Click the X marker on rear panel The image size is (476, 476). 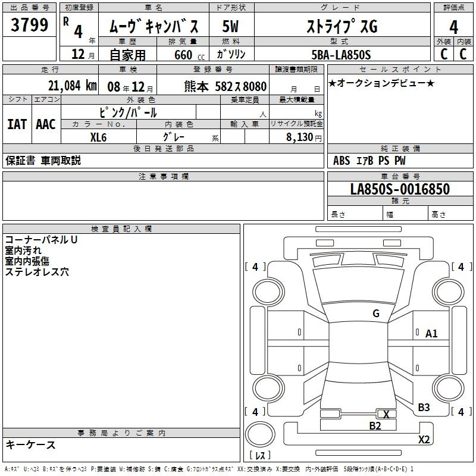pos(386,414)
